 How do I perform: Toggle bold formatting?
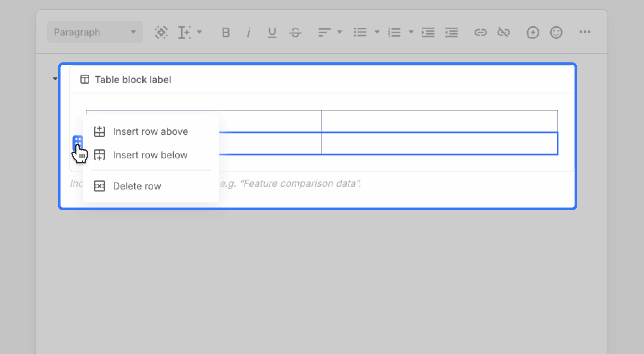pos(225,32)
